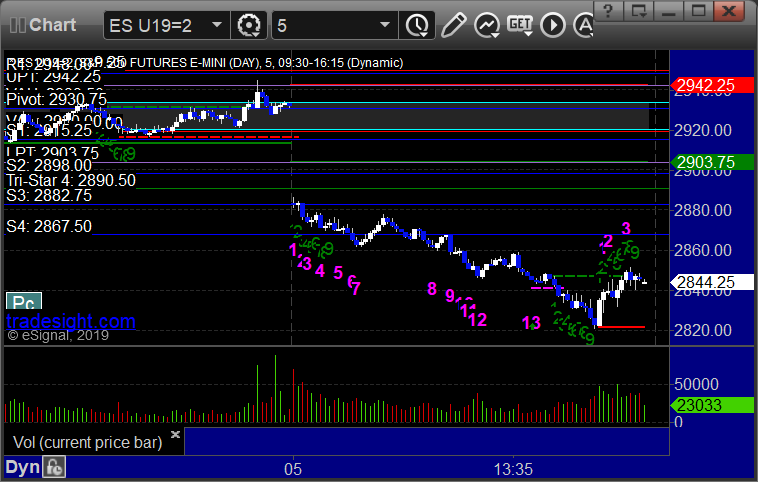Click the Pc button on chart
Image resolution: width=758 pixels, height=482 pixels.
[24, 301]
